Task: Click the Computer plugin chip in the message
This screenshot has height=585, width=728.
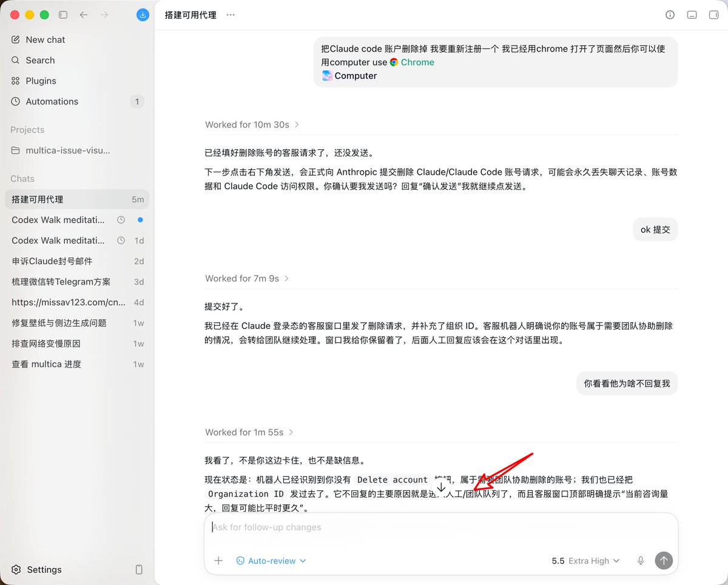Action: [x=349, y=76]
